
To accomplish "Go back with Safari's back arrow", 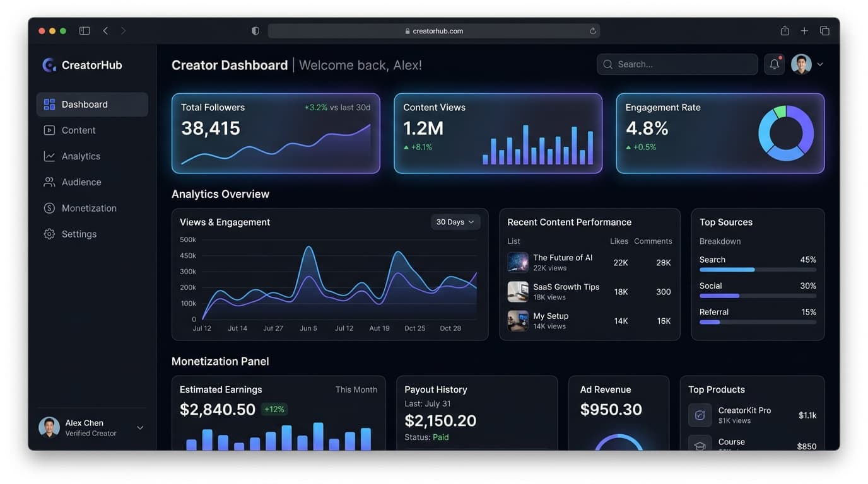I will pyautogui.click(x=105, y=31).
